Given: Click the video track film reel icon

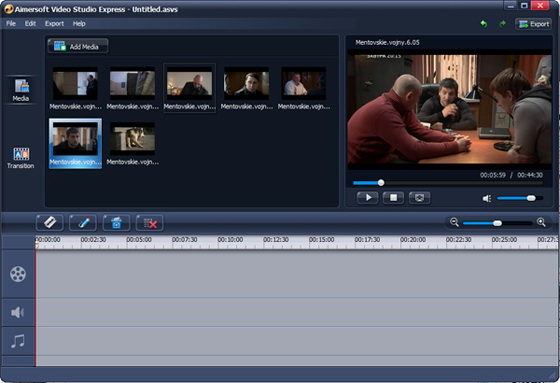Looking at the screenshot, I should pos(18,274).
